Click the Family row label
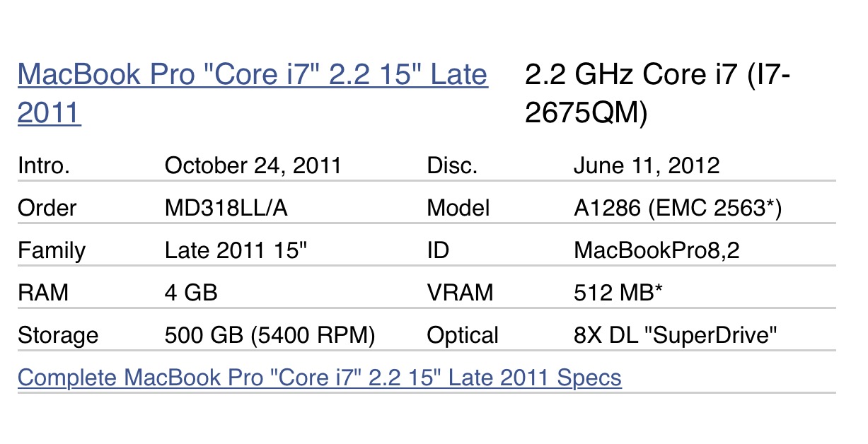Screen dimensions: 868x444 click(52, 251)
